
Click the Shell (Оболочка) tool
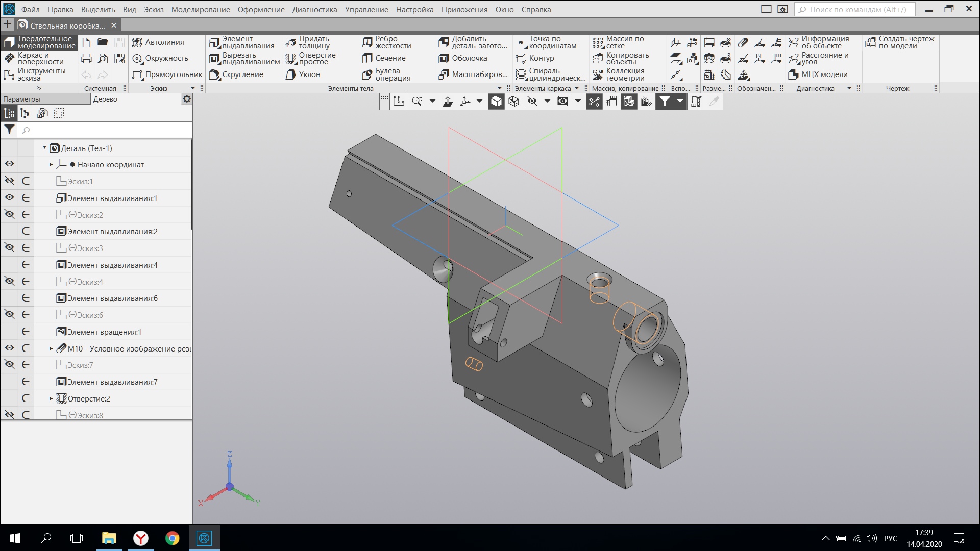[x=463, y=58]
